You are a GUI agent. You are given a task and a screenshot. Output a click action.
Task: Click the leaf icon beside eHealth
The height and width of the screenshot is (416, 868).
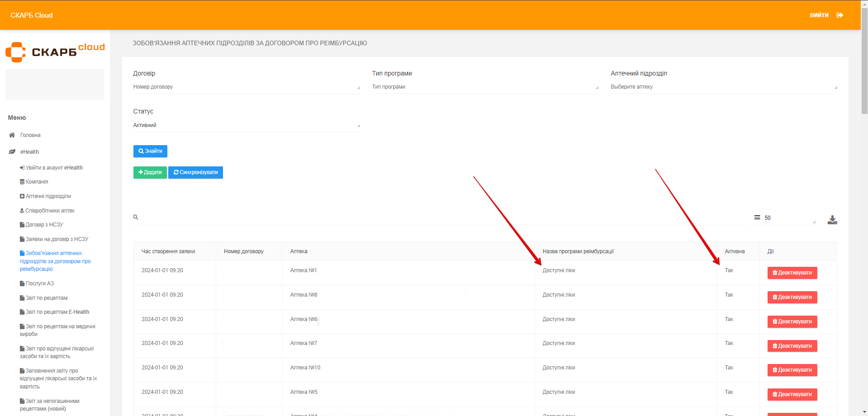pos(12,152)
